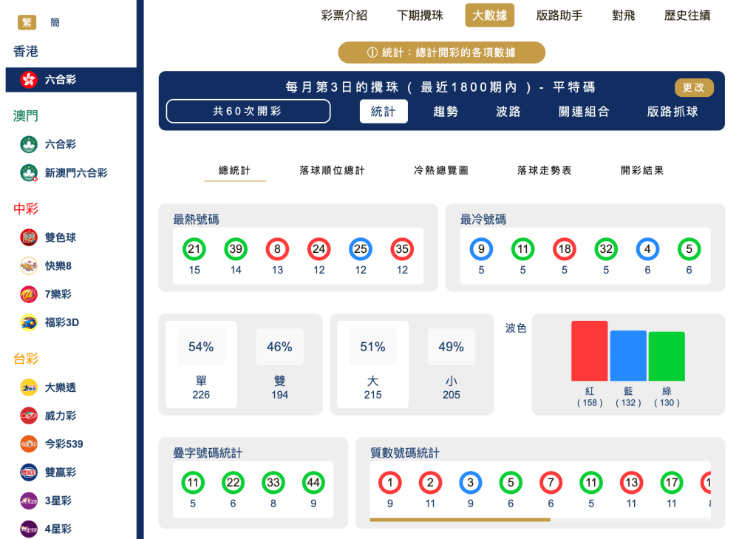Click the 更改 button
Image resolution: width=756 pixels, height=539 pixels.
coord(694,87)
